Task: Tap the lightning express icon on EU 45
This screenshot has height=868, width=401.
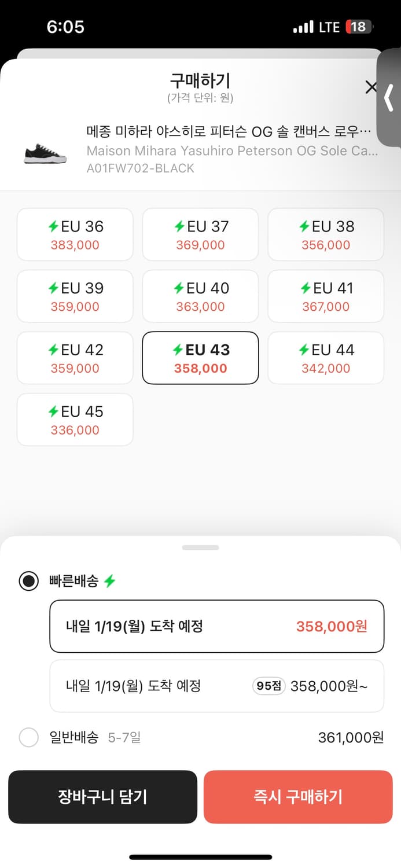Action: (x=53, y=411)
